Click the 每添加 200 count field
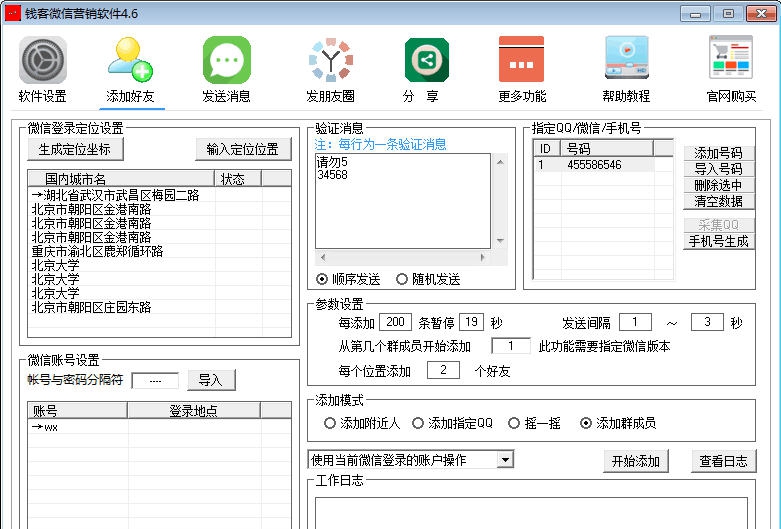Image resolution: width=781 pixels, height=529 pixels. [x=395, y=322]
